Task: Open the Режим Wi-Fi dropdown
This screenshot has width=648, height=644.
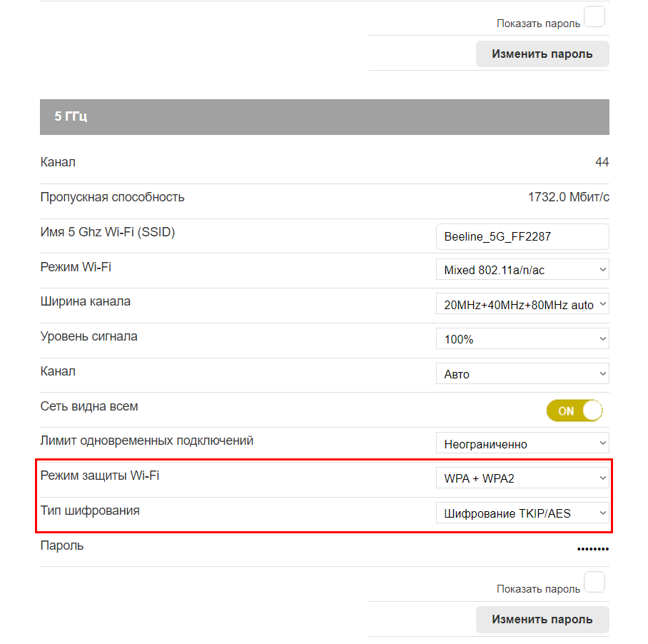Action: 522,270
